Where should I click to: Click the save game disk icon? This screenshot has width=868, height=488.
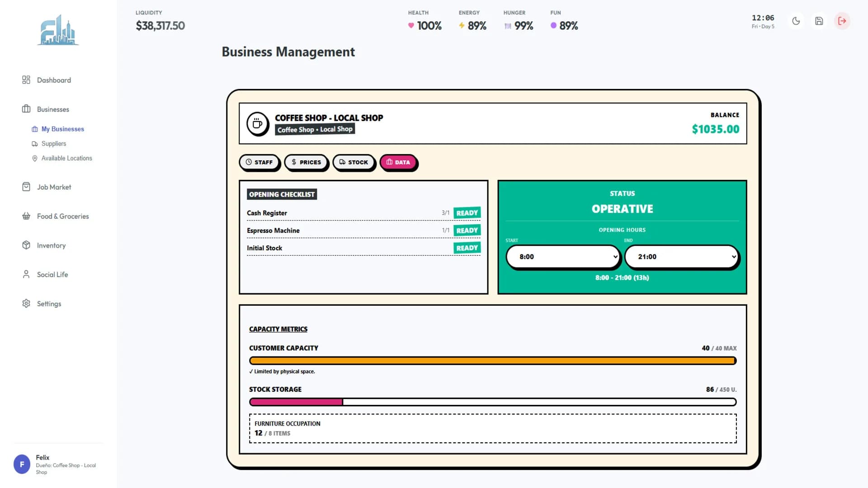pyautogui.click(x=819, y=21)
